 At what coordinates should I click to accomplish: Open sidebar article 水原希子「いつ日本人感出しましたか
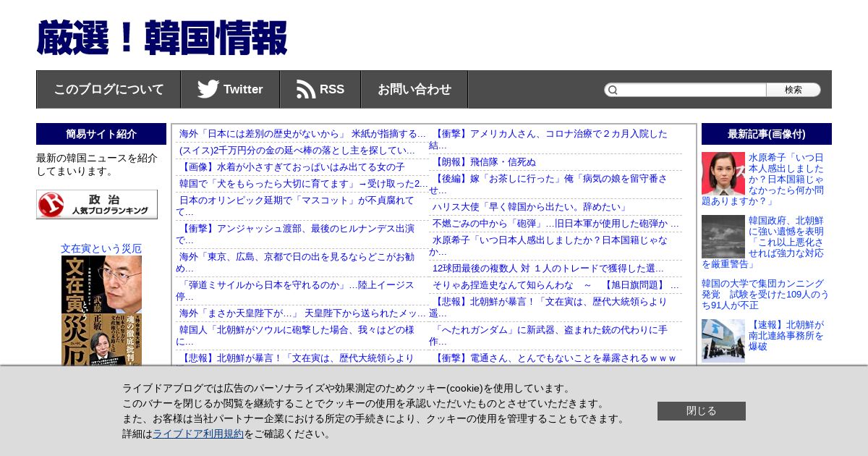pyautogui.click(x=786, y=179)
